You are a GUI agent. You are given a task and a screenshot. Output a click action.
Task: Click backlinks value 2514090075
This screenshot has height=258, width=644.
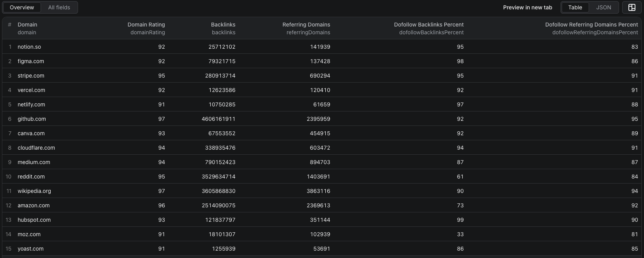(x=218, y=205)
